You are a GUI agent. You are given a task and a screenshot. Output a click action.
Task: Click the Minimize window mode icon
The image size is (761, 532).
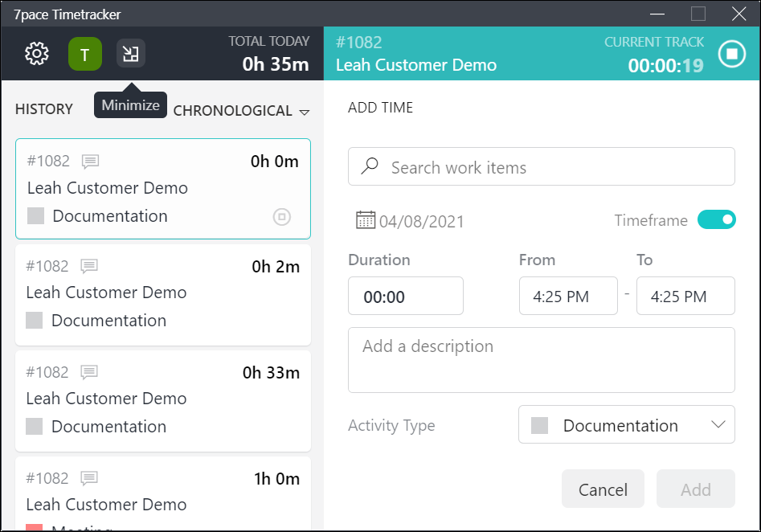[130, 53]
